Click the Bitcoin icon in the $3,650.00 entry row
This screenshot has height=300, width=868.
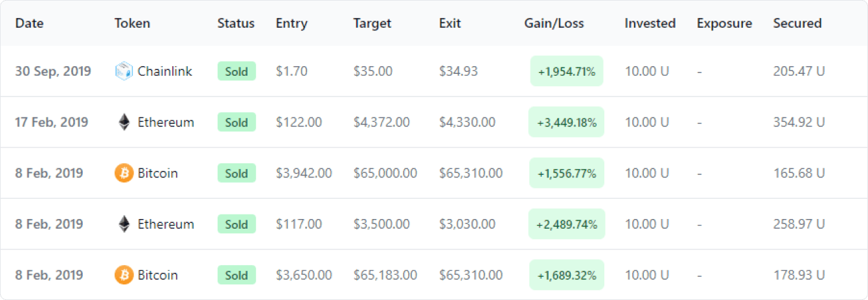pyautogui.click(x=124, y=275)
